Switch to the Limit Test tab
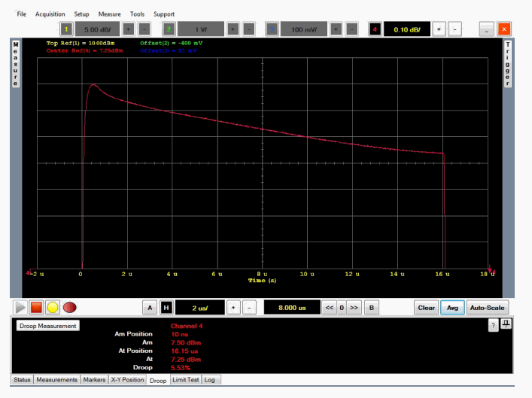The image size is (532, 398). (x=187, y=380)
